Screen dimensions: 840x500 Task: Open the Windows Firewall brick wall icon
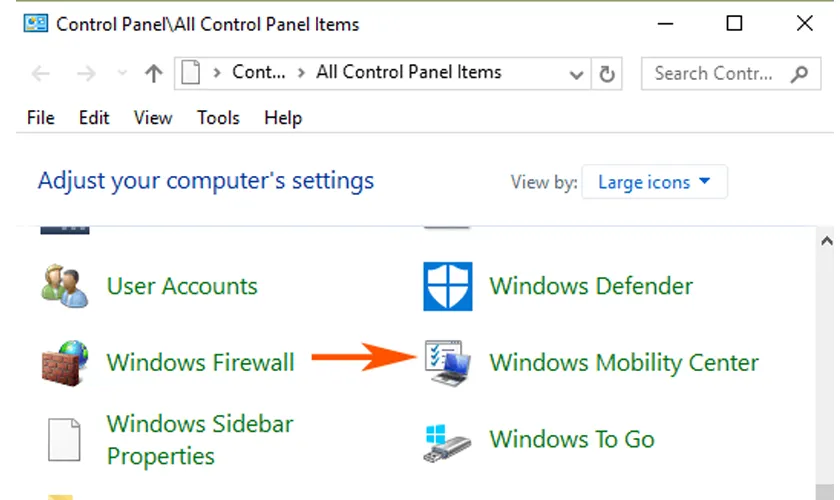click(65, 362)
